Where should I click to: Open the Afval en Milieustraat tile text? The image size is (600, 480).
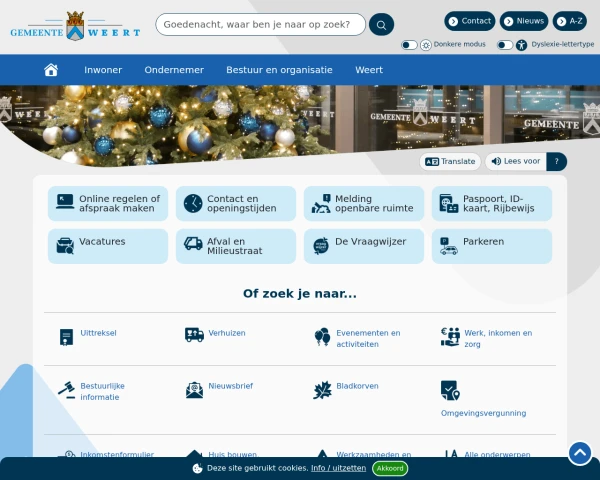235,246
